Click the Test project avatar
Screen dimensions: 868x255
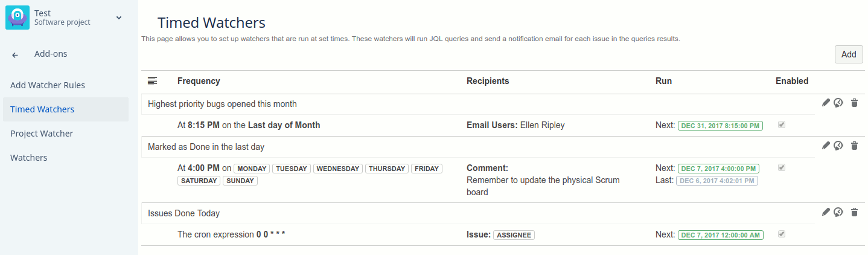[18, 18]
